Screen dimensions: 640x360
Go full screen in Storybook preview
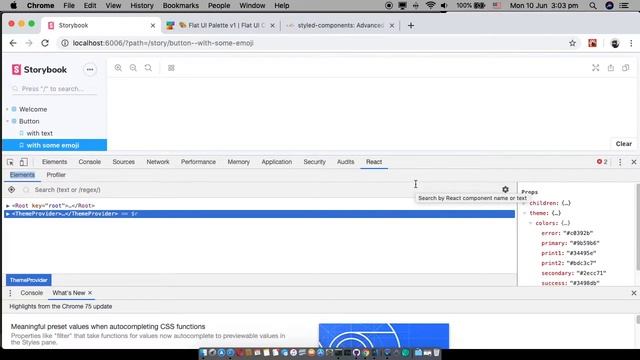[596, 68]
